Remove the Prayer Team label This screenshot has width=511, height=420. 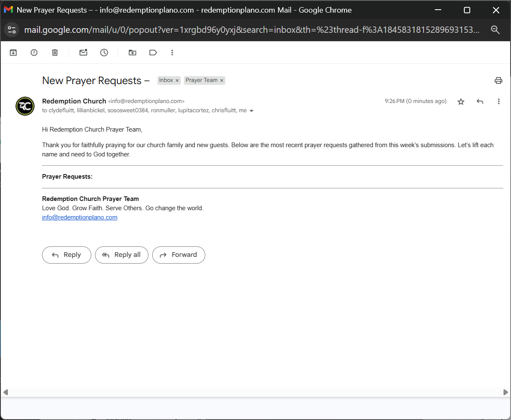pos(222,80)
